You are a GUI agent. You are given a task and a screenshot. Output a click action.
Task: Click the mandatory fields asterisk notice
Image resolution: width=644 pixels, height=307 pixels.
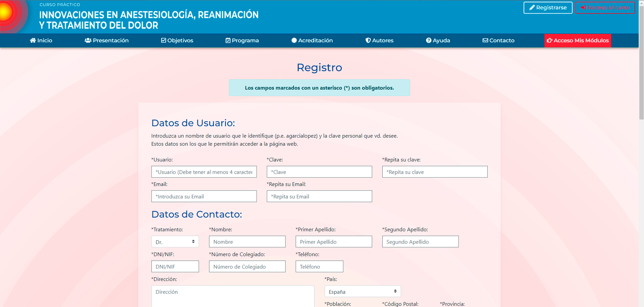point(319,87)
